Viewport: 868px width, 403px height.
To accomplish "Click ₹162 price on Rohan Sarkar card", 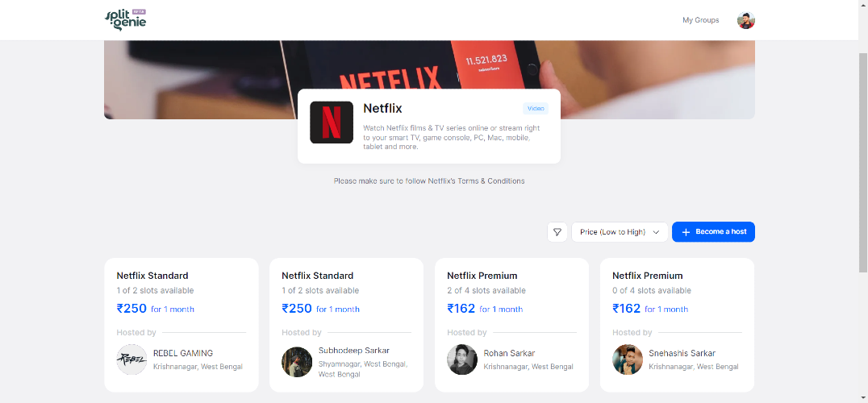I will [x=461, y=309].
